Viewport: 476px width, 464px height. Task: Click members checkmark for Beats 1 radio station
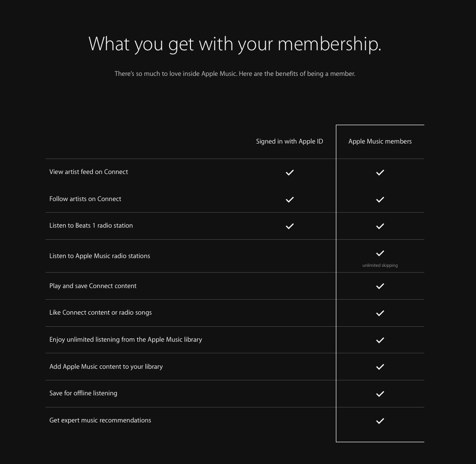(x=380, y=226)
